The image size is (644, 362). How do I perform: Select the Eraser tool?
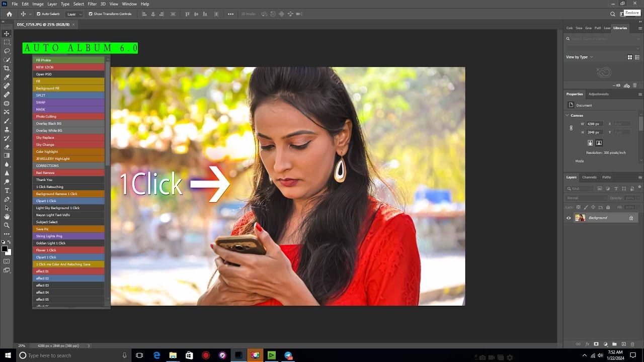point(7,147)
